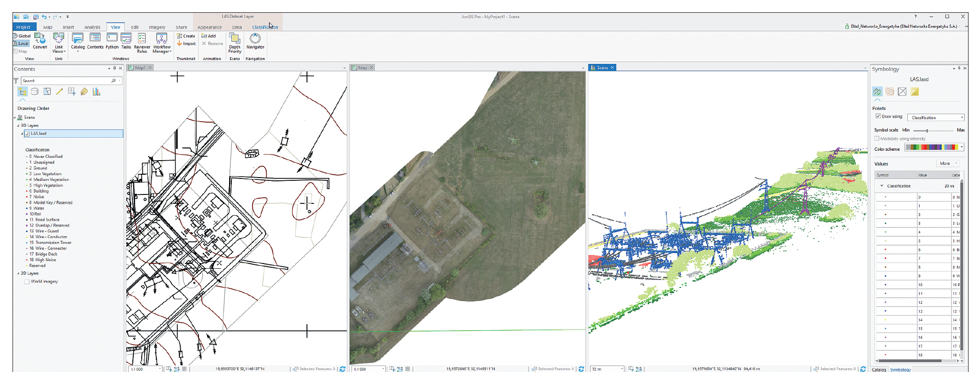
Task: Switch to Catalog pane tab at bottom
Action: coord(879,370)
